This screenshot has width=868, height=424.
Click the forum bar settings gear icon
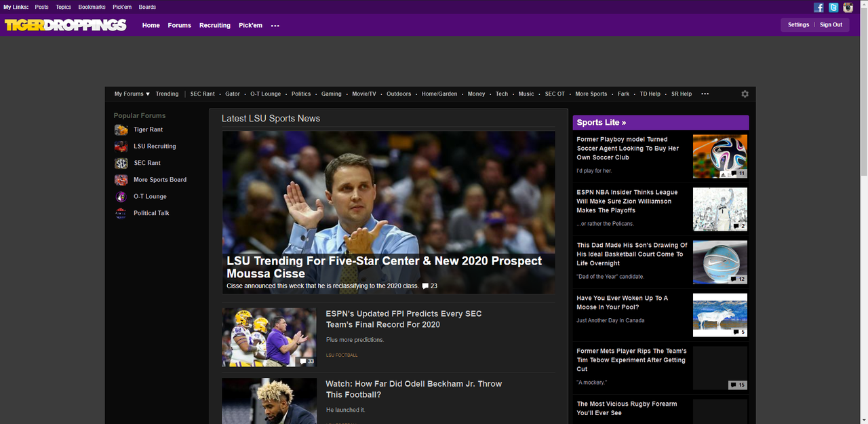coord(745,94)
